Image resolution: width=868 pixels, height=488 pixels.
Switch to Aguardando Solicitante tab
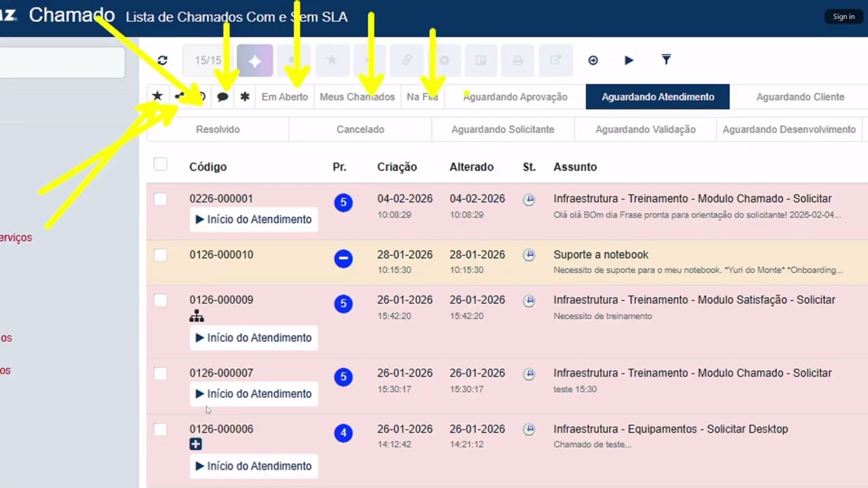(x=502, y=129)
